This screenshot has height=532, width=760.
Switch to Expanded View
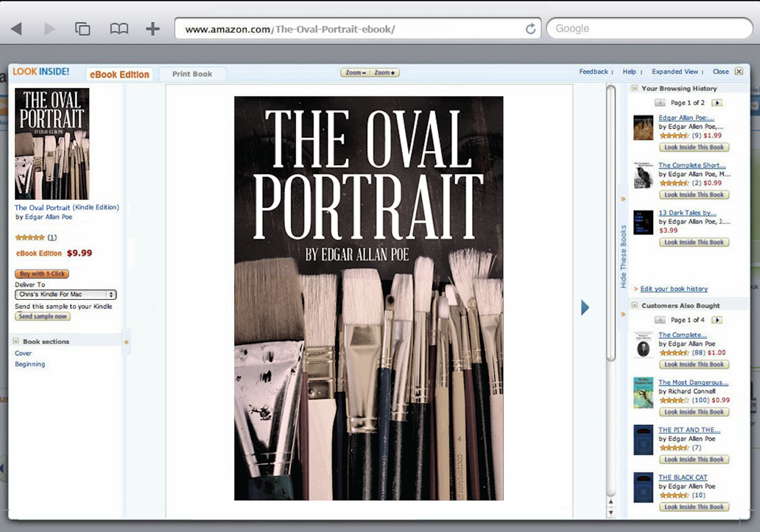(x=675, y=72)
